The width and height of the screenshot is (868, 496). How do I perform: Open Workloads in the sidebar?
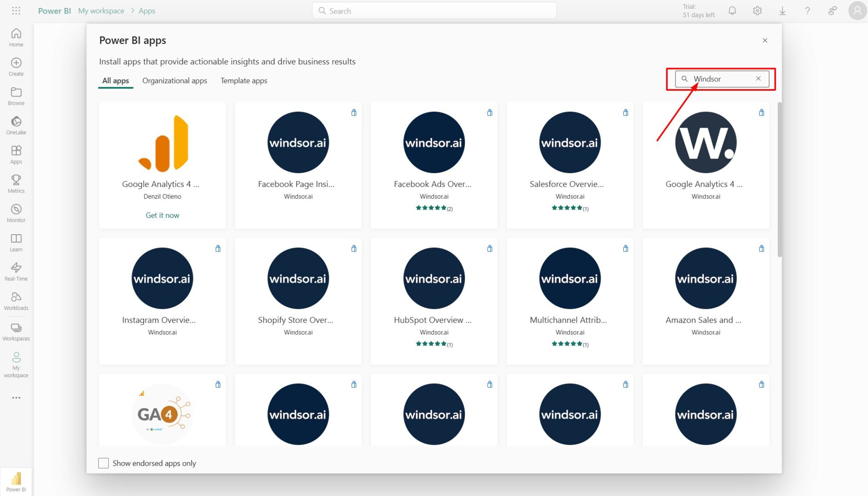click(16, 301)
